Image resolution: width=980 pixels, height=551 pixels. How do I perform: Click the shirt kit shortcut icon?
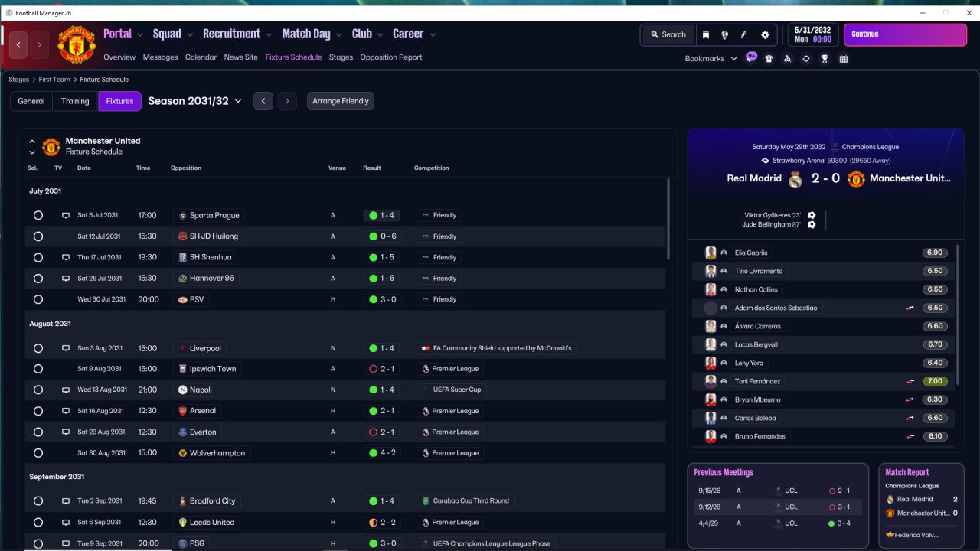click(769, 59)
